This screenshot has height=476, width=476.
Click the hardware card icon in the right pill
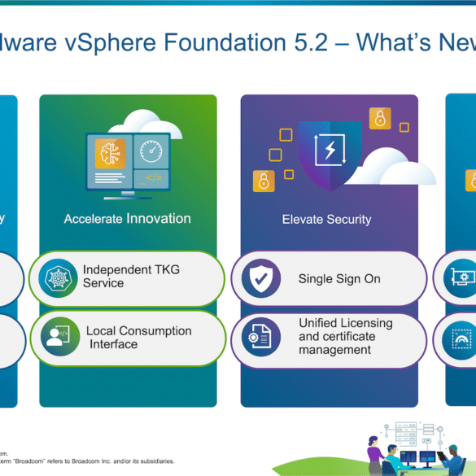[x=461, y=277]
